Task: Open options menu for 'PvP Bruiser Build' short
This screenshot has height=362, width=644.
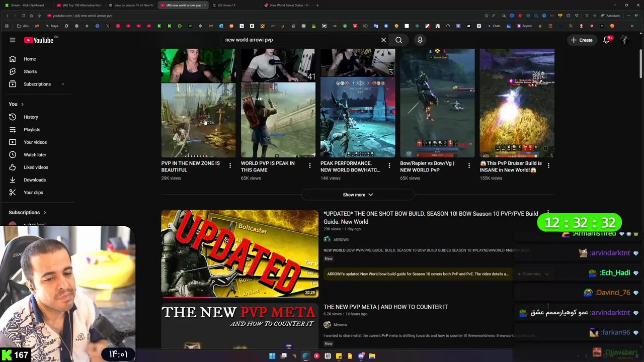Action: click(548, 165)
